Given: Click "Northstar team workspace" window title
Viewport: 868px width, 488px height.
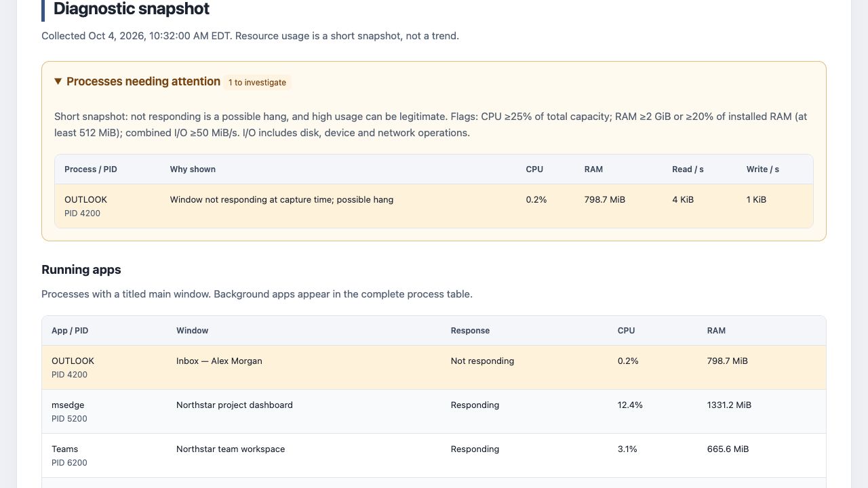Looking at the screenshot, I should [x=231, y=449].
